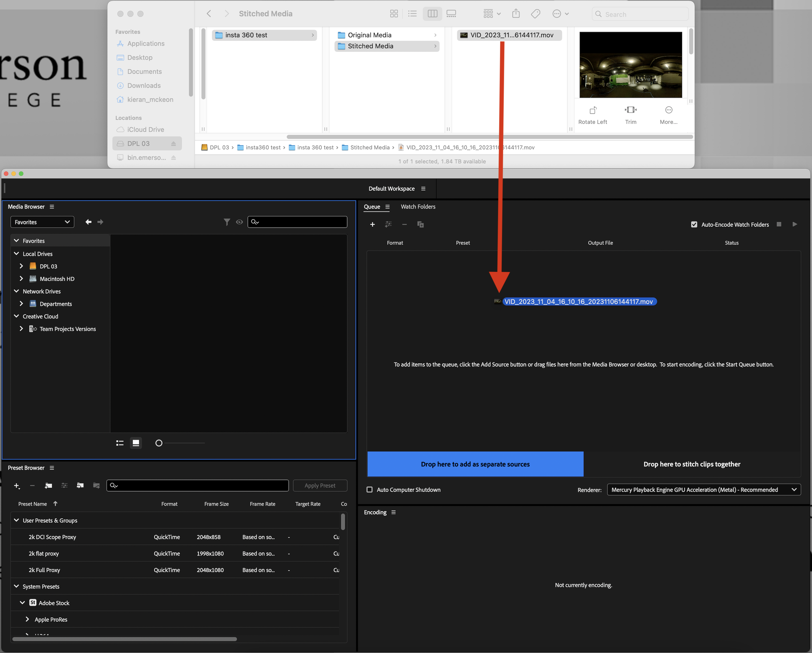Click the Stop Queue square button
Viewport: 812px width, 653px height.
779,224
